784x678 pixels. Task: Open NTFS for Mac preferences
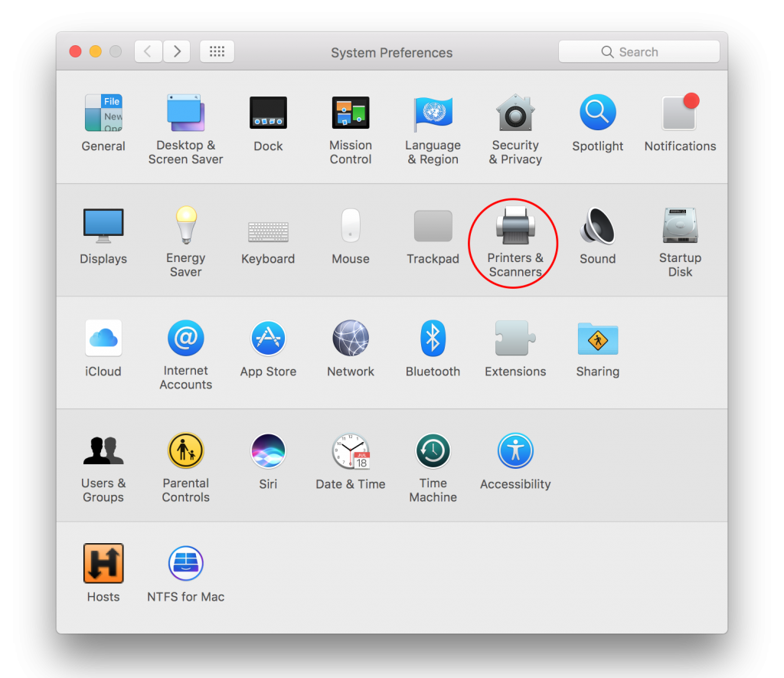pyautogui.click(x=186, y=563)
